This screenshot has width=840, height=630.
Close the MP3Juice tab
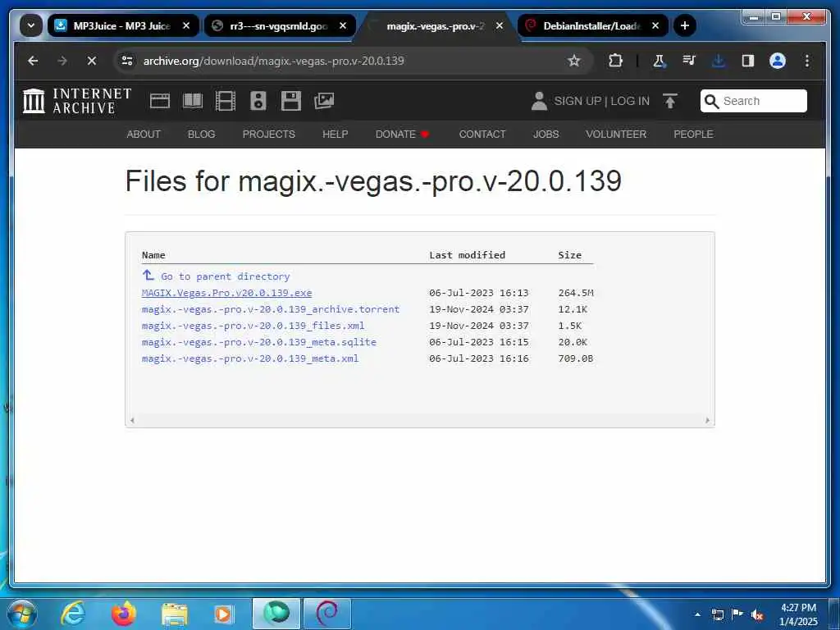coord(186,25)
